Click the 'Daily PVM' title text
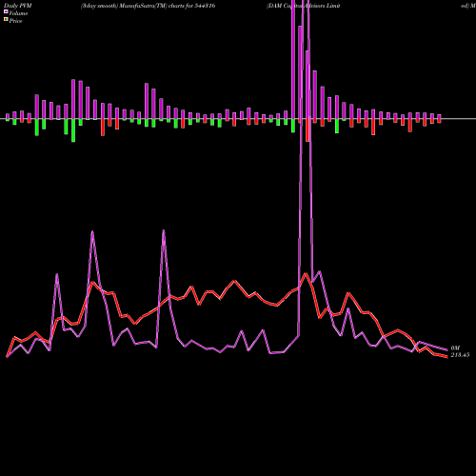 tap(18, 6)
